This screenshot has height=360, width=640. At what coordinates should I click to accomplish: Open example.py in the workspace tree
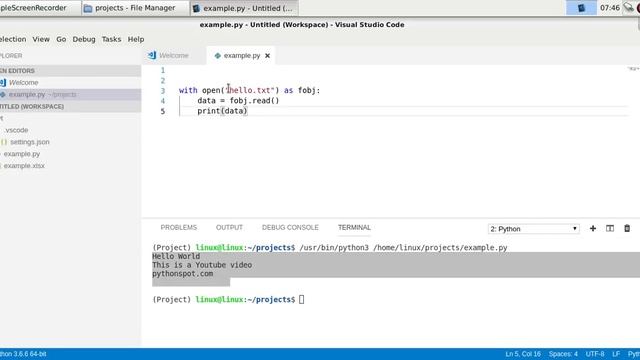coord(22,154)
